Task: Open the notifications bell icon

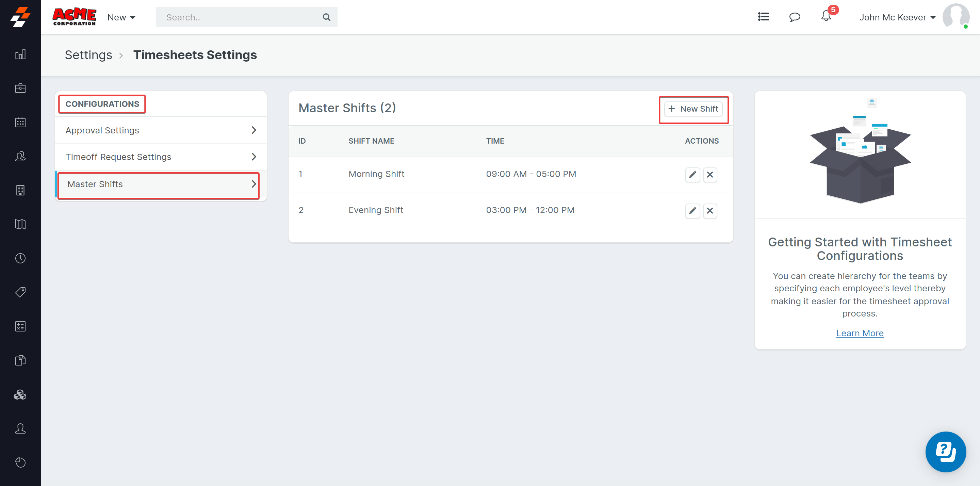Action: tap(826, 17)
